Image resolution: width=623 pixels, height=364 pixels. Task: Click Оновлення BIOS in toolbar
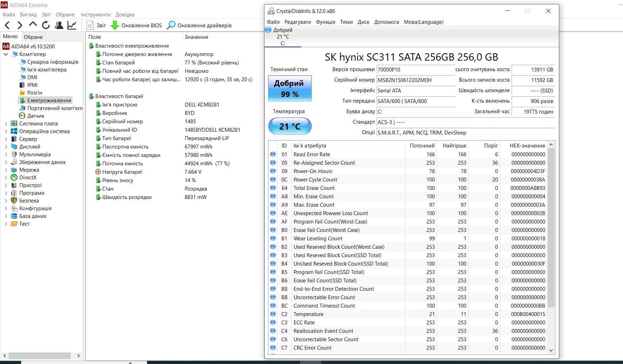(x=136, y=25)
